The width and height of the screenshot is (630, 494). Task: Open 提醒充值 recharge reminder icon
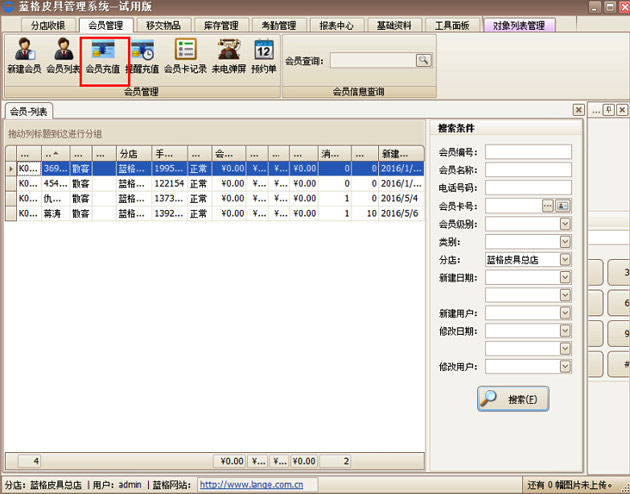(x=142, y=56)
